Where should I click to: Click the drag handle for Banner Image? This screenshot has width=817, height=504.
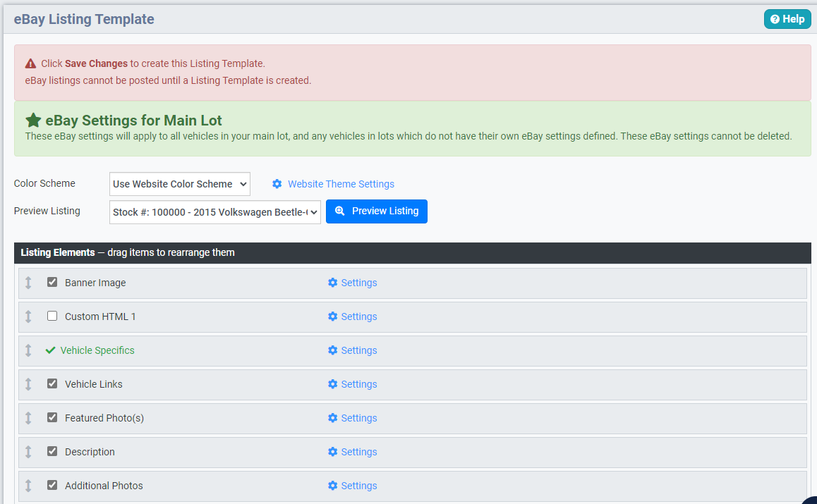pyautogui.click(x=28, y=283)
